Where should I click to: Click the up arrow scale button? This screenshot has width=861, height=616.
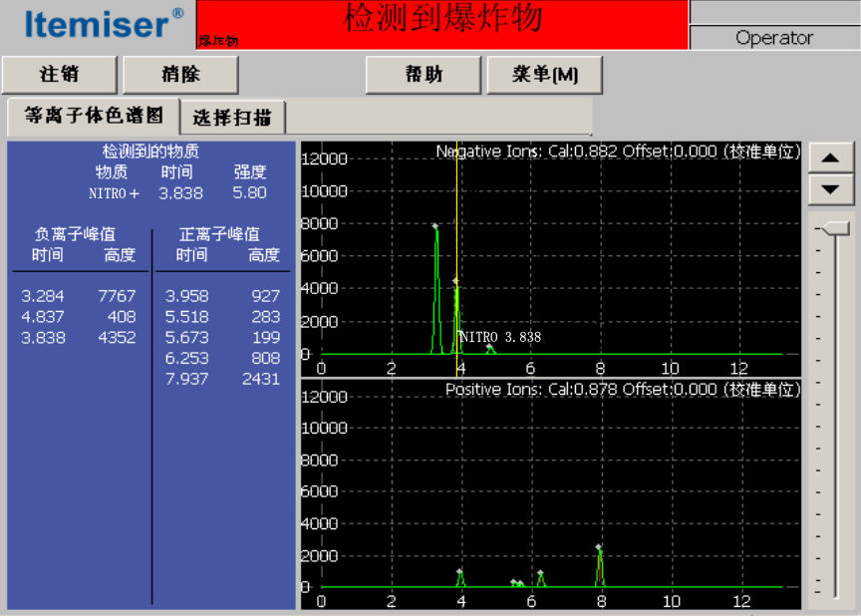point(830,158)
